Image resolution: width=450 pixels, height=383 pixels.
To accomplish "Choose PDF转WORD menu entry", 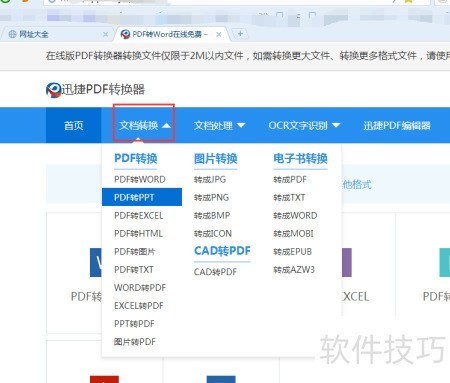I will 140,179.
